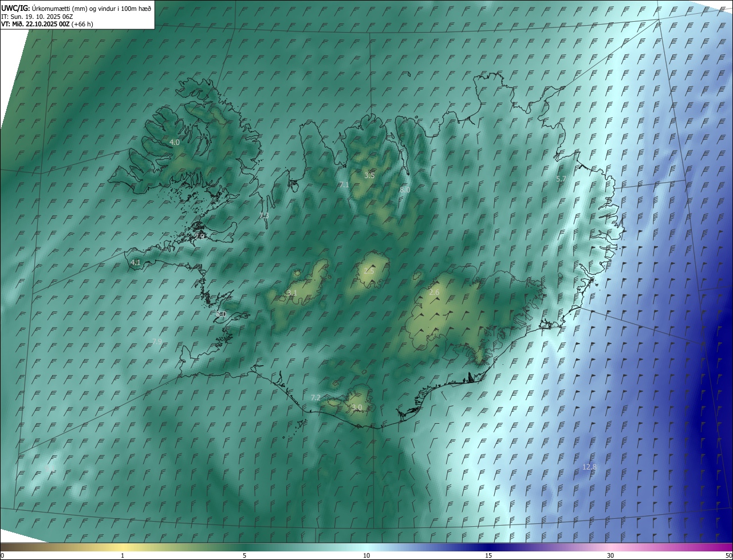
Task: Select the 'VT: Mið. 22.10.2025 00Z' valid time
Action: (x=34, y=24)
